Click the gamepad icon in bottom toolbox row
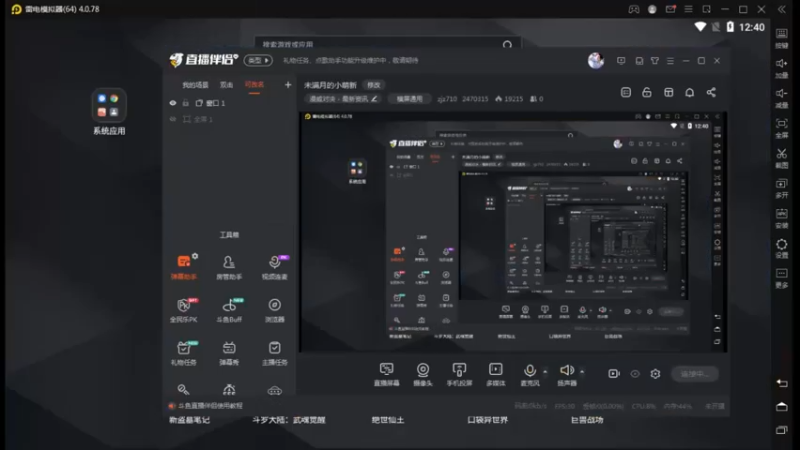 pyautogui.click(x=274, y=391)
